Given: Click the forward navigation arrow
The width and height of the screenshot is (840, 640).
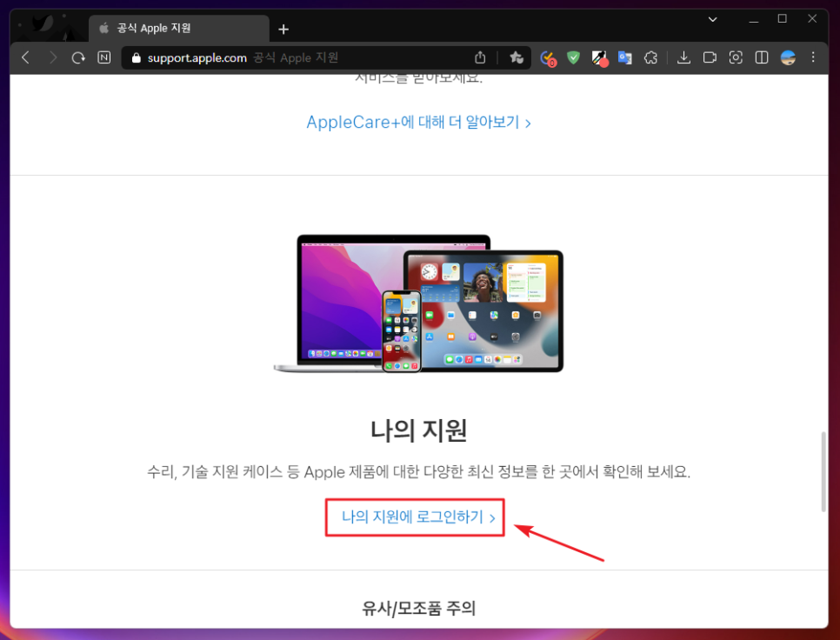Looking at the screenshot, I should (52, 57).
